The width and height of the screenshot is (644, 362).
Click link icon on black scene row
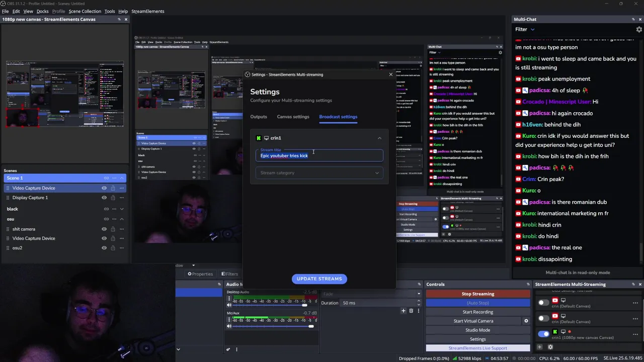(x=106, y=209)
